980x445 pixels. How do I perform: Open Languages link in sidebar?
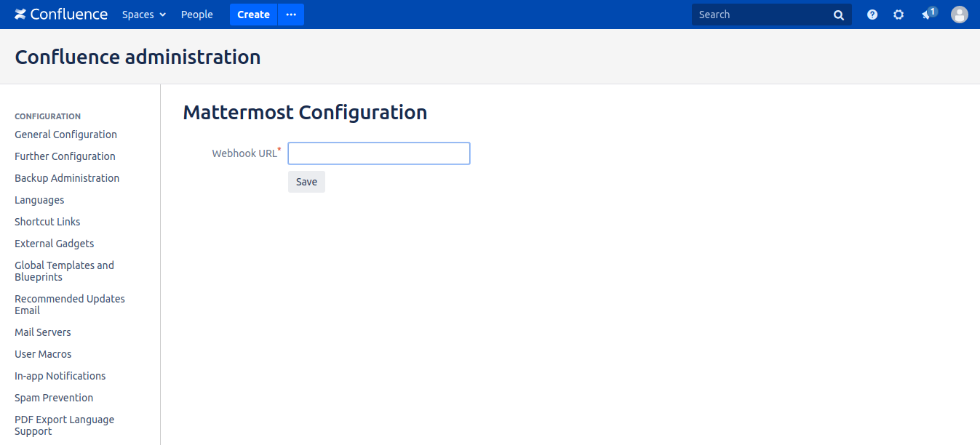[x=39, y=200]
